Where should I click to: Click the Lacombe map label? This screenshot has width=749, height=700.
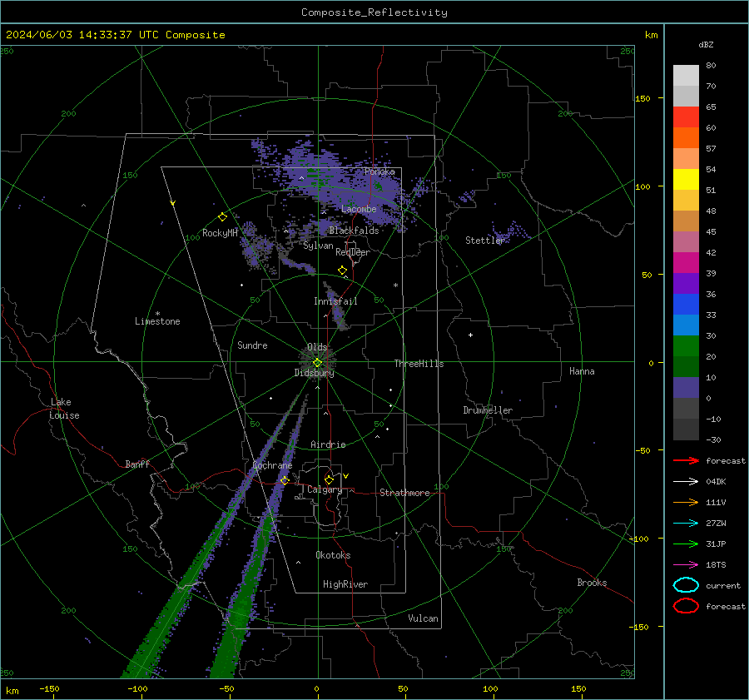point(359,209)
